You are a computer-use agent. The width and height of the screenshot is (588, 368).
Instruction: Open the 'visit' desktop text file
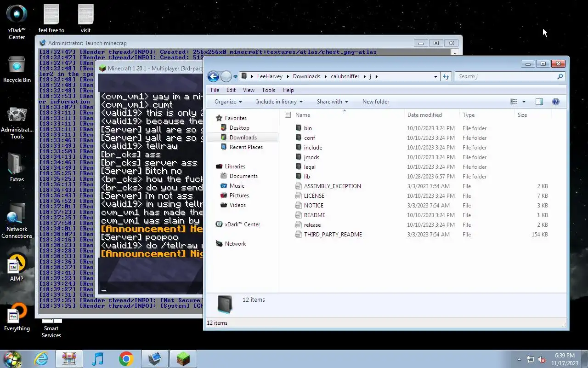tap(85, 18)
